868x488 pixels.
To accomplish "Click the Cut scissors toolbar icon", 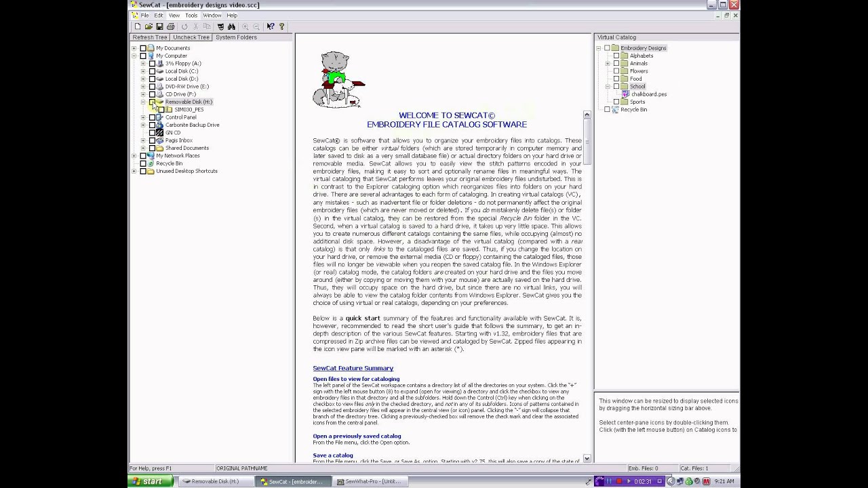I will click(x=195, y=26).
